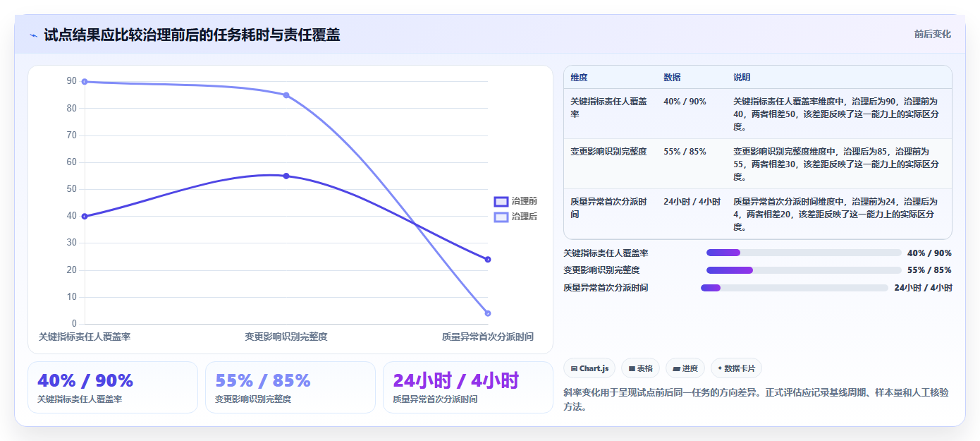
Task: Click the 维度 column header
Action: tap(579, 78)
